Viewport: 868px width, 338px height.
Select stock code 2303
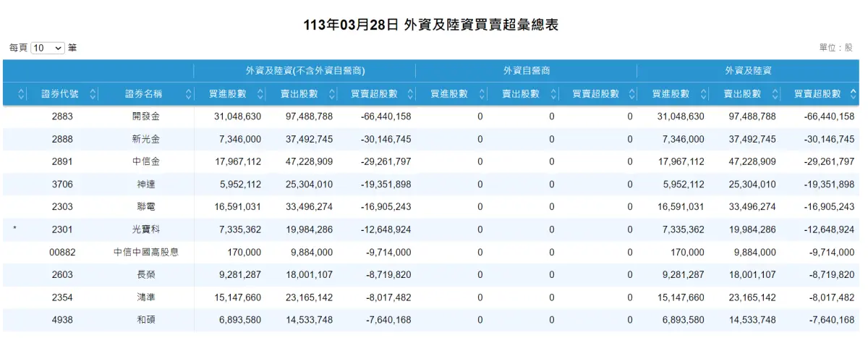pos(62,207)
